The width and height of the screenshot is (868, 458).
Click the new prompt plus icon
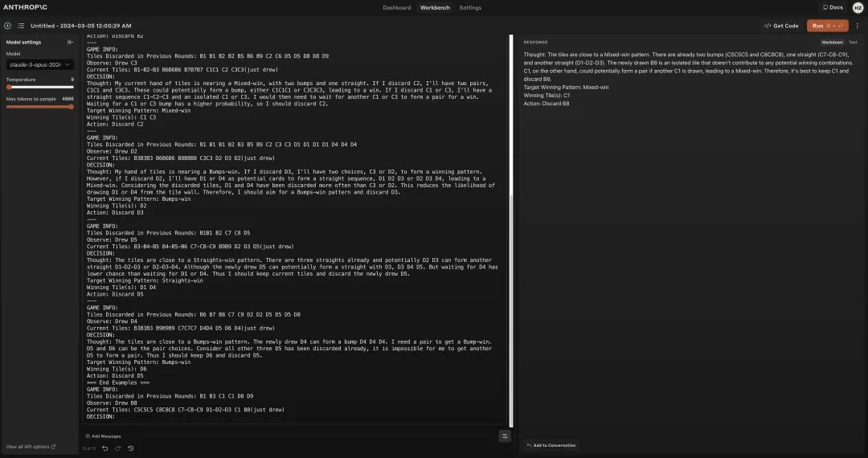(7, 26)
